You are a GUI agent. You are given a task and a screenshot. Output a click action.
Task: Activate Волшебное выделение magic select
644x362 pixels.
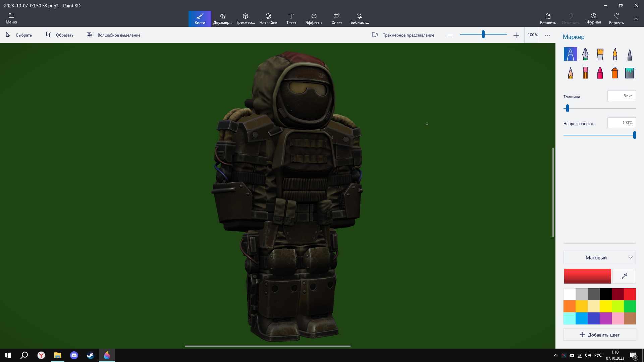pyautogui.click(x=113, y=35)
